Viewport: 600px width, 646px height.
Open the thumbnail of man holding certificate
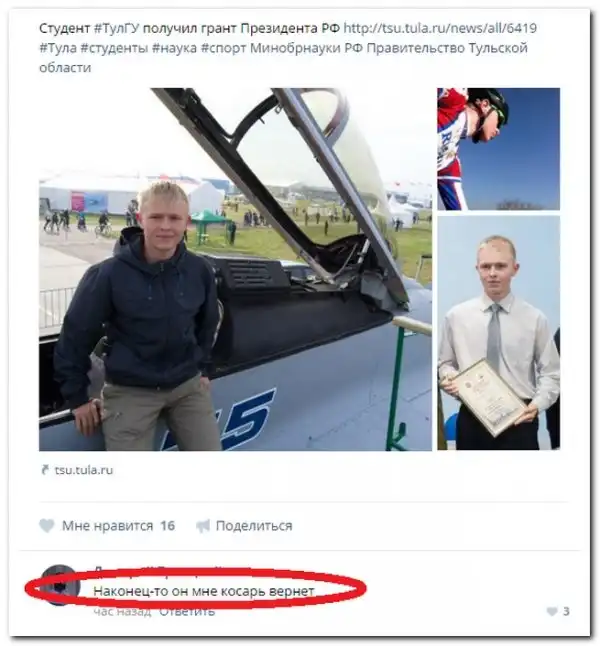point(498,332)
